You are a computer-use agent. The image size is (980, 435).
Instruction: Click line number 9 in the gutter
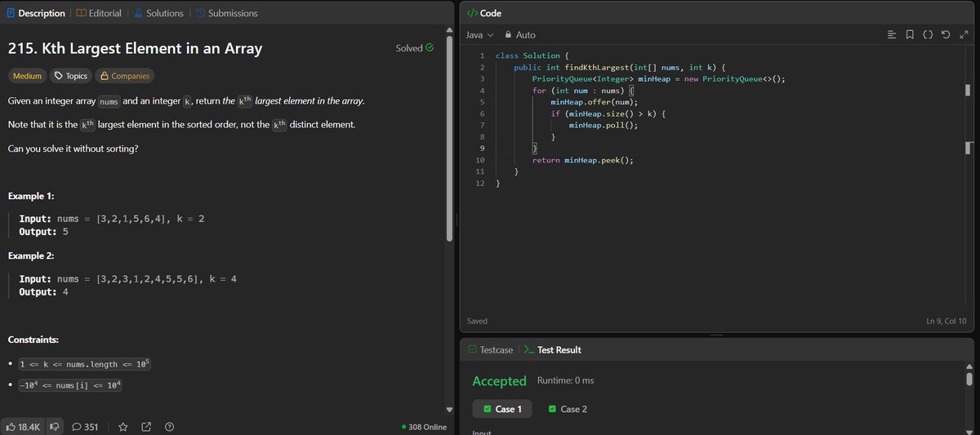click(x=481, y=149)
